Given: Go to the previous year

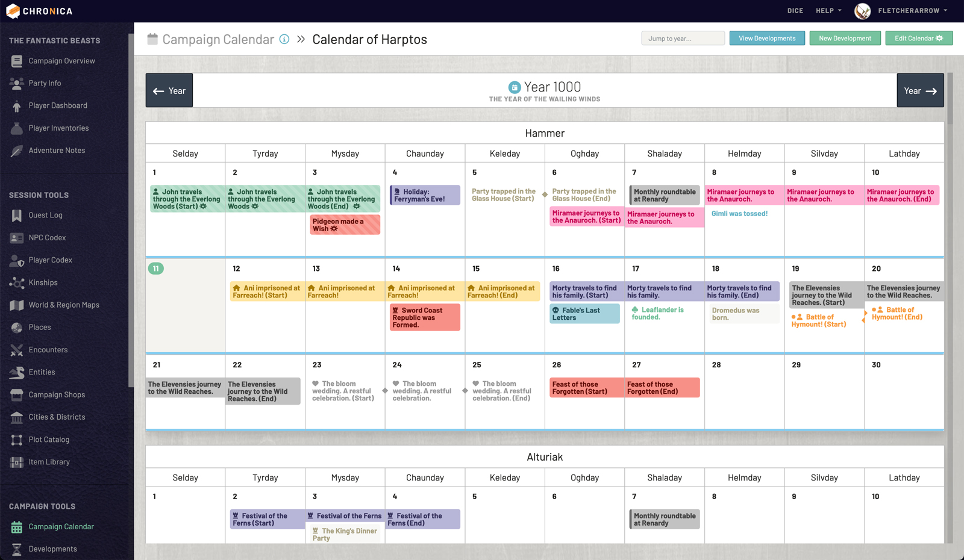Looking at the screenshot, I should (169, 91).
